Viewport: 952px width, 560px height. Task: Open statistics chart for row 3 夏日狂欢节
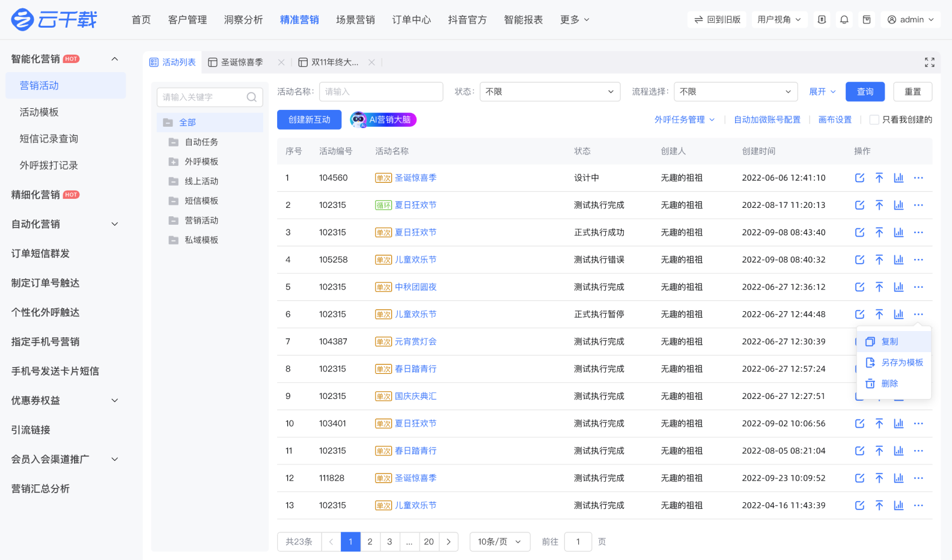point(899,233)
